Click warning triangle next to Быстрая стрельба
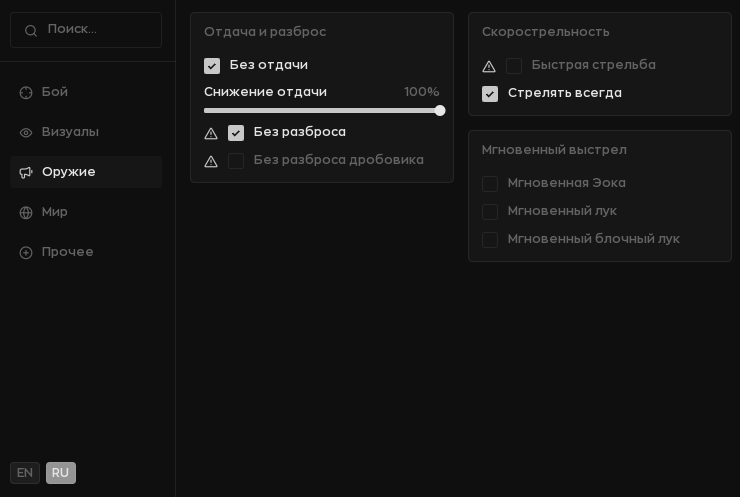 pos(489,67)
